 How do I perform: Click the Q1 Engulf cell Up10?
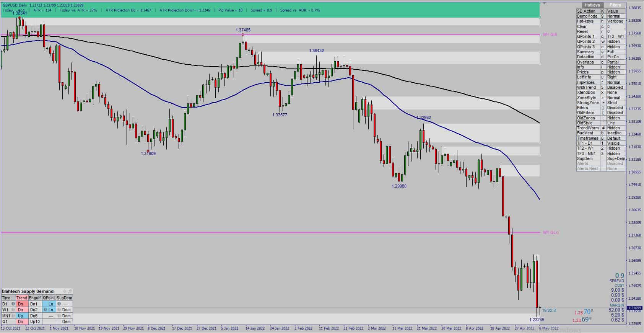pyautogui.click(x=35, y=322)
